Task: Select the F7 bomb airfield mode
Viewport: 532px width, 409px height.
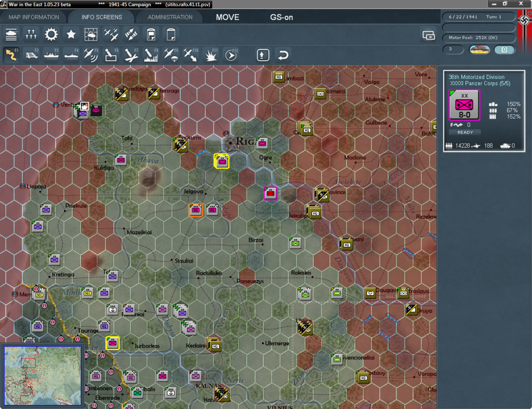Action: point(131,55)
